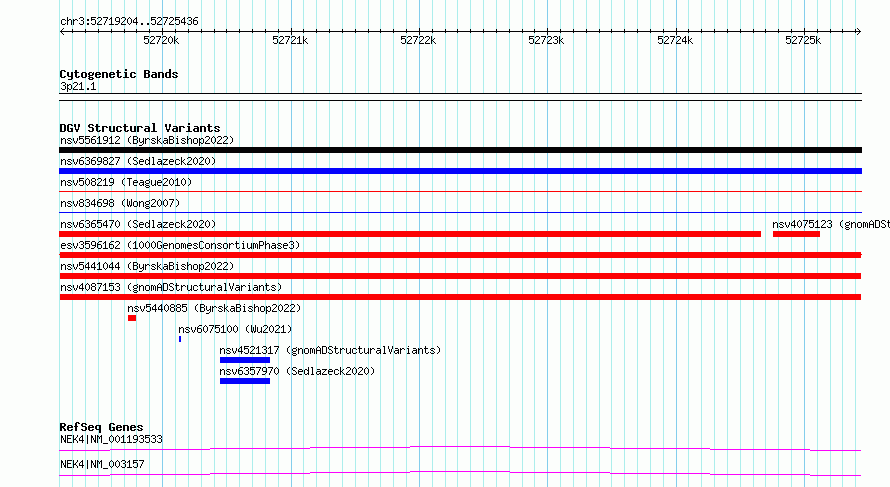Click the nsv508219 thin red line
The height and width of the screenshot is (487, 890).
[x=460, y=192]
